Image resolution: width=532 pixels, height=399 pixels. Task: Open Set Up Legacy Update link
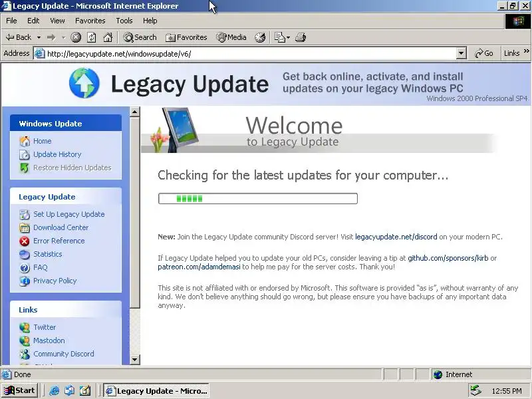click(69, 214)
